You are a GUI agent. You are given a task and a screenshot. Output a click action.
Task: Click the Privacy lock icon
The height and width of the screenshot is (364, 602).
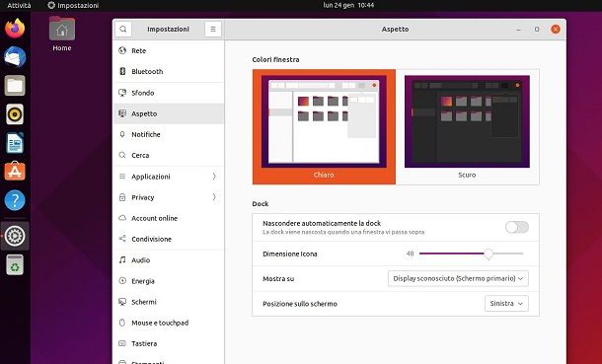pyautogui.click(x=122, y=197)
